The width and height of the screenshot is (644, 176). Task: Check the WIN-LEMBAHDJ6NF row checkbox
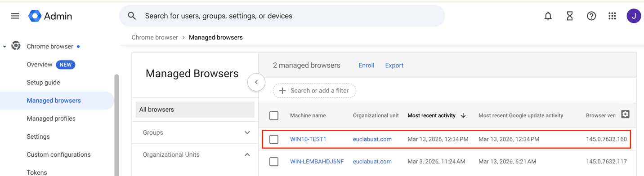click(x=274, y=162)
